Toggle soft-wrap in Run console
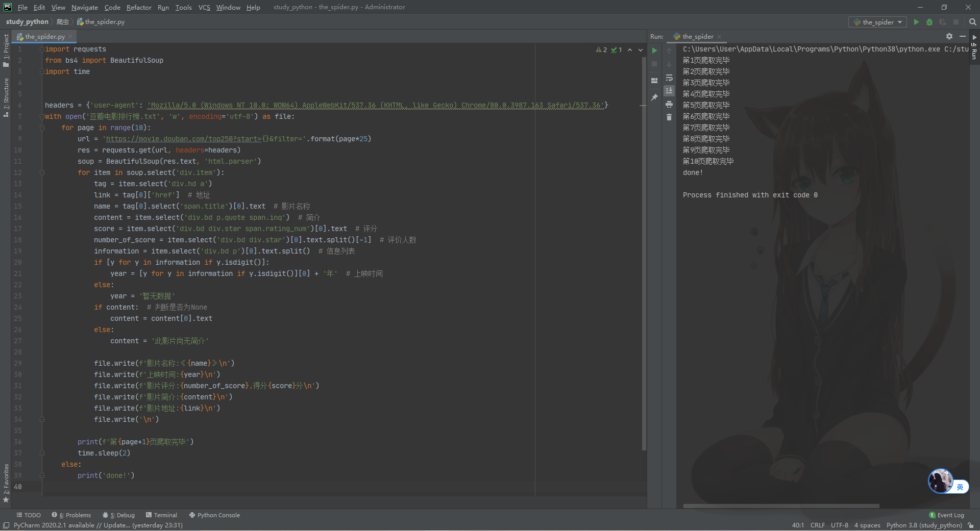980x531 pixels. click(669, 78)
